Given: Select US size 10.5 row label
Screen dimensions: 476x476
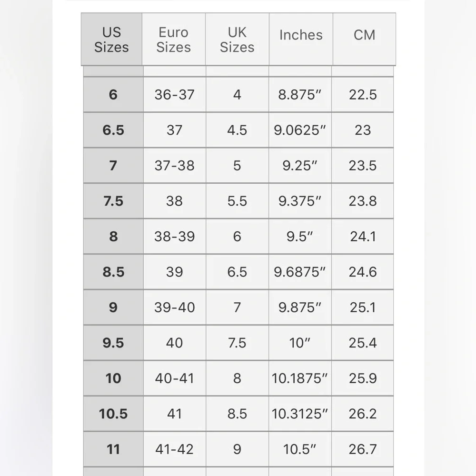Looking at the screenshot, I should point(113,414).
